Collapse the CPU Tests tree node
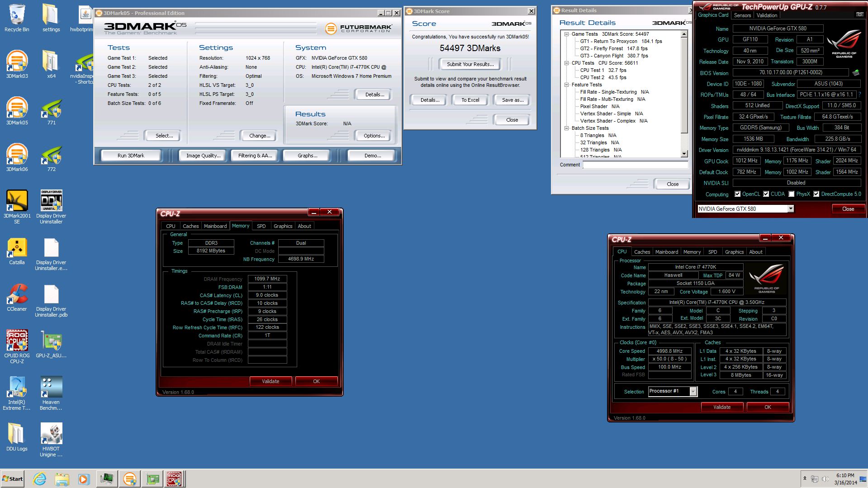 coord(566,63)
